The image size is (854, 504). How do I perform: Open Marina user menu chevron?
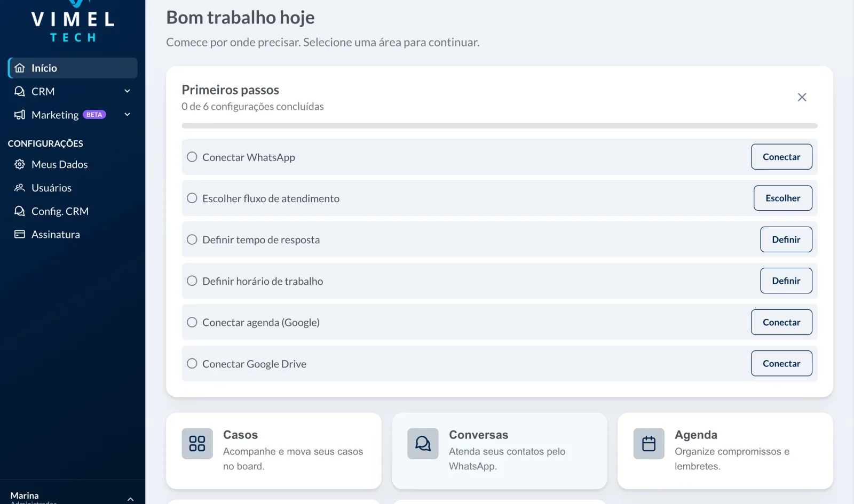130,499
